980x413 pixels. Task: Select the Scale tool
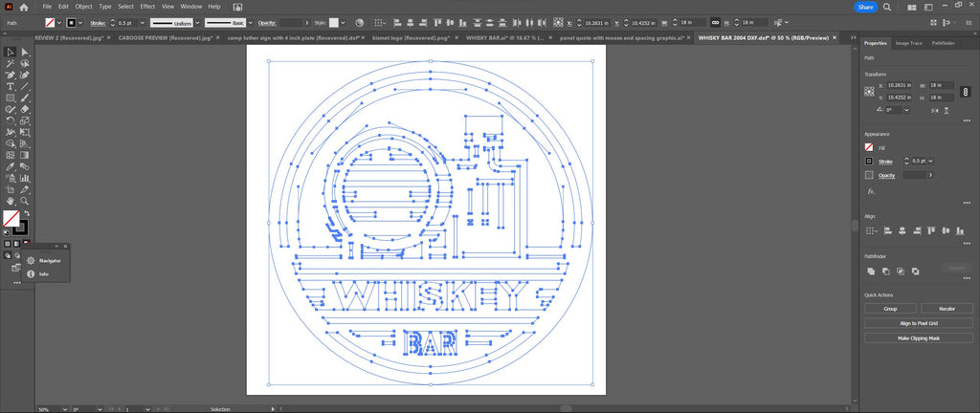[25, 121]
